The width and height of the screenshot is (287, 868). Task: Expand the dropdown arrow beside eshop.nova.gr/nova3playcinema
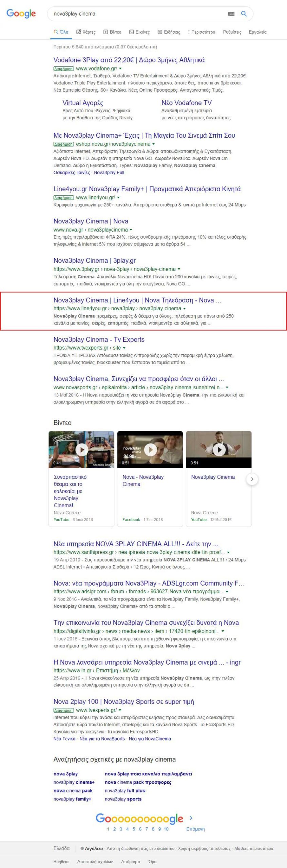point(153,144)
